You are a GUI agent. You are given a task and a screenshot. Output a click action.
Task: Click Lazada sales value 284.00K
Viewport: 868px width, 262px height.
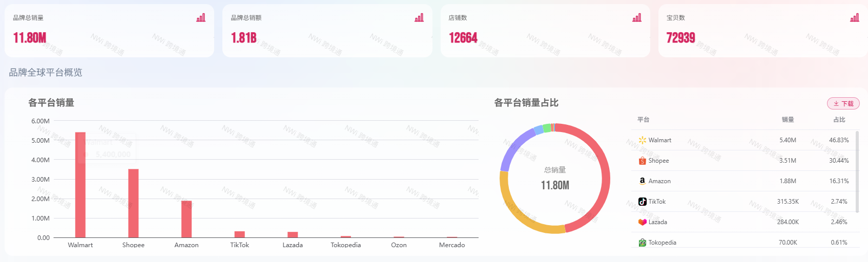[x=788, y=222]
